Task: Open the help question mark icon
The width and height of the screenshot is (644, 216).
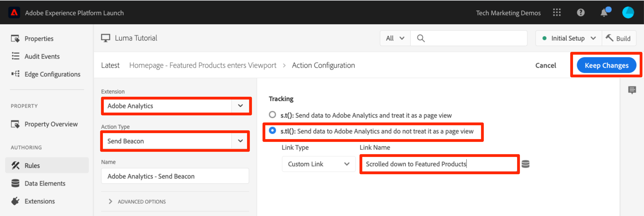Action: 580,12
